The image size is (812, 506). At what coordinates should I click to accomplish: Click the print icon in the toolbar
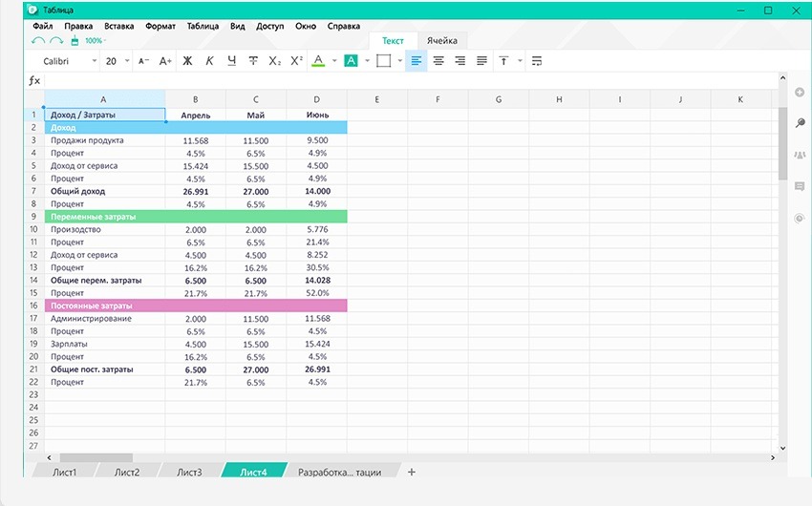[x=74, y=41]
